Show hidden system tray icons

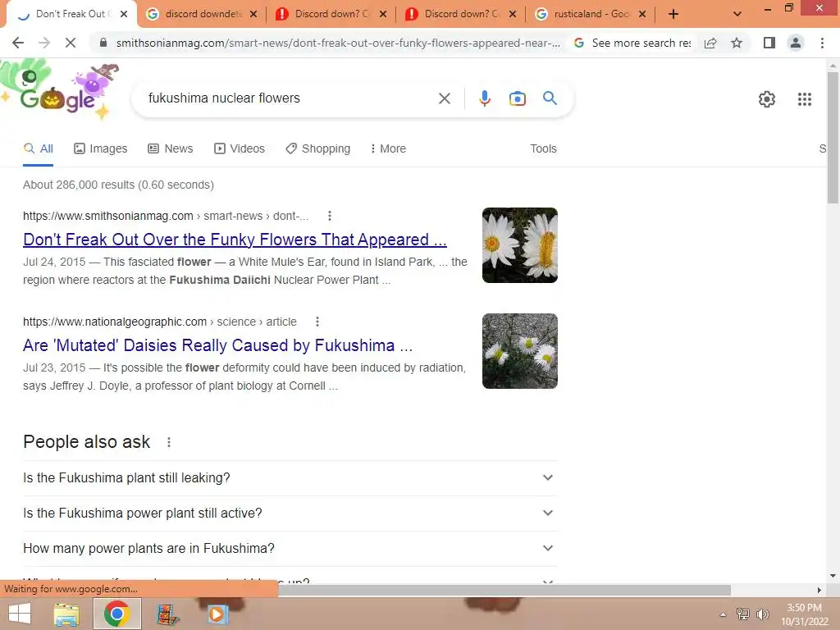coord(723,614)
